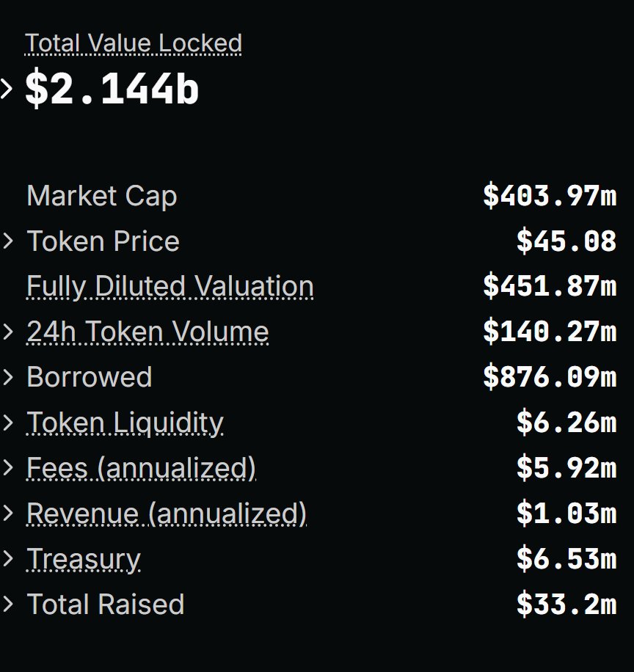Expand the Fees (annualized) chevron
This screenshot has width=634, height=672.
tap(8, 468)
